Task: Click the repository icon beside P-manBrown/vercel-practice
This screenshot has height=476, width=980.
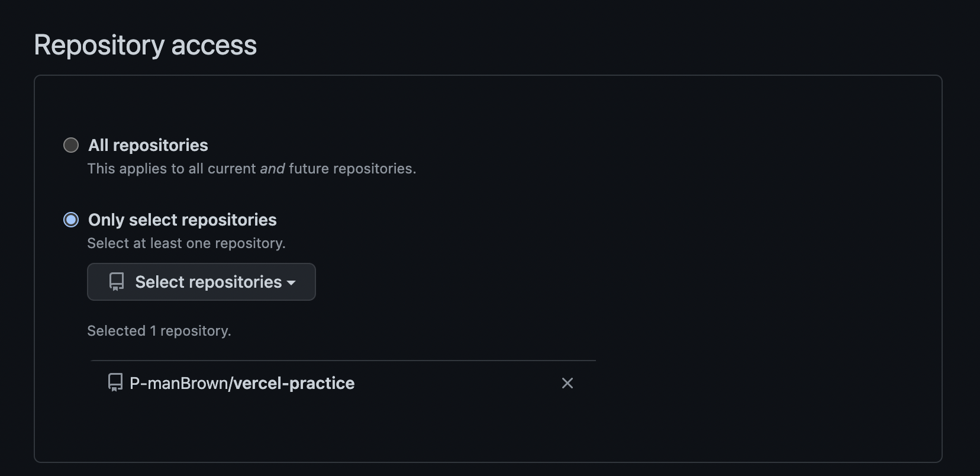Action: (115, 382)
